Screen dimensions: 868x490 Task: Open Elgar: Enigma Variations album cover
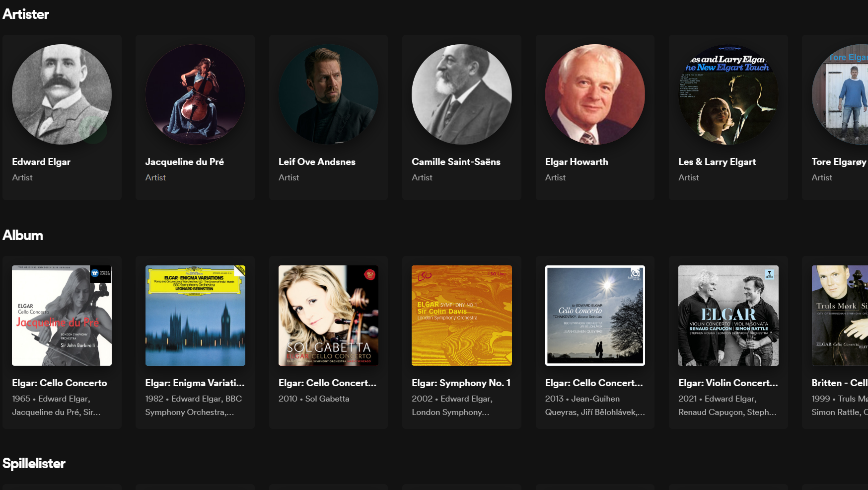pyautogui.click(x=195, y=316)
